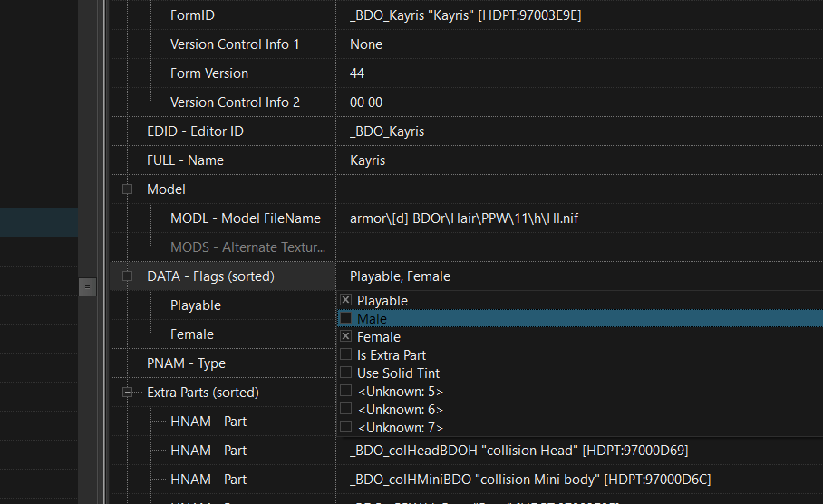Click the Playable, Female flags value
Viewport: 823px width, 504px height.
click(400, 276)
